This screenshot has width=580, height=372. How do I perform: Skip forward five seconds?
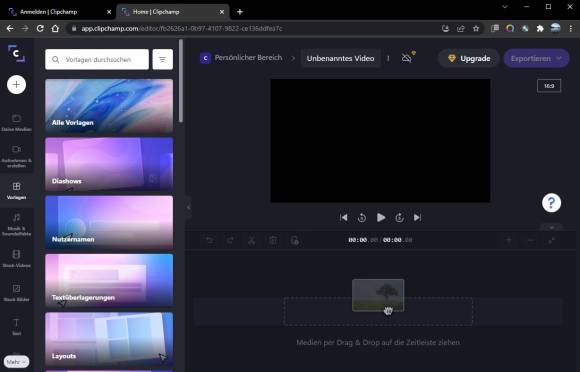tap(399, 217)
